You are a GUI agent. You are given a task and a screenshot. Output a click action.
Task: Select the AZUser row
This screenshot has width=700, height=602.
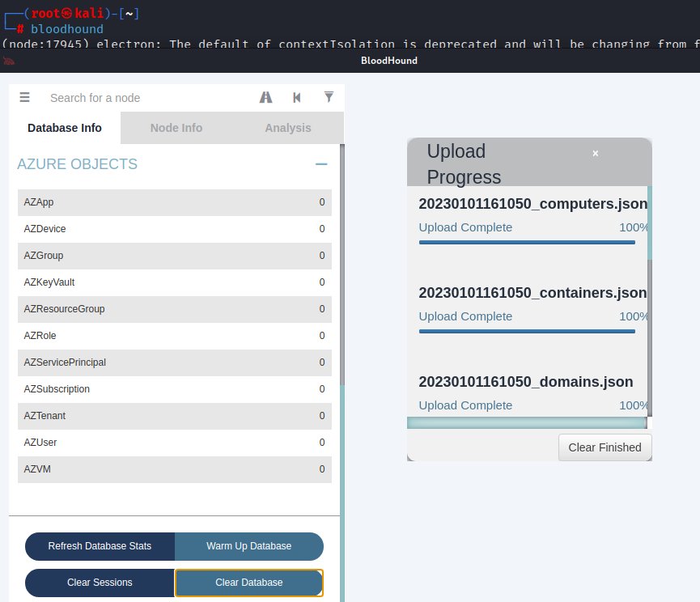[x=175, y=443]
